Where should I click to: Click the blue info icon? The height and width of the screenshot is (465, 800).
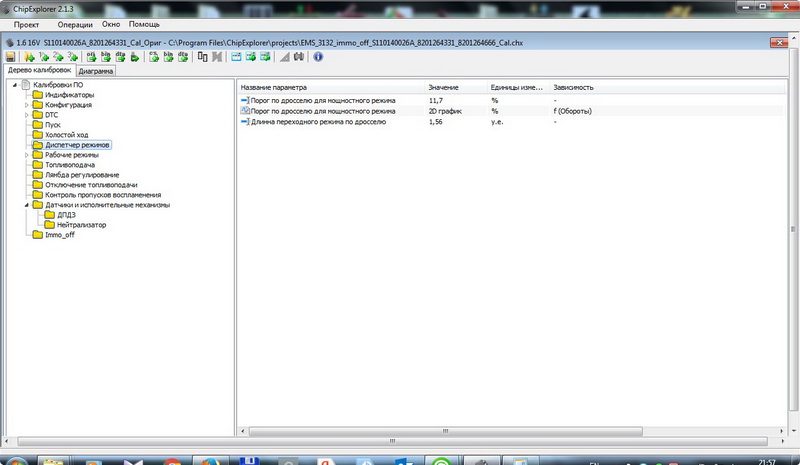[318, 57]
